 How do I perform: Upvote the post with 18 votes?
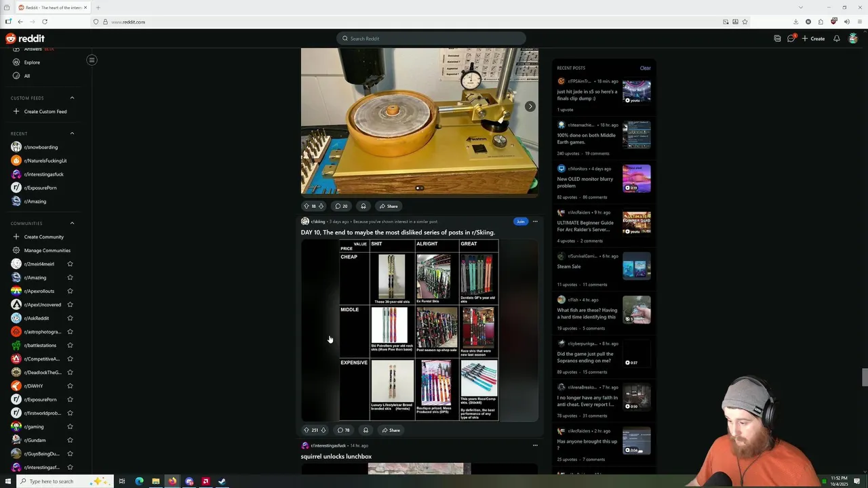pyautogui.click(x=307, y=206)
